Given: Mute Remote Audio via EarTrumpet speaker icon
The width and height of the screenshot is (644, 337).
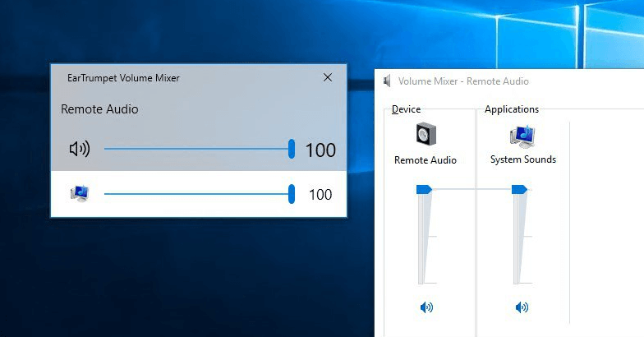Looking at the screenshot, I should (79, 149).
